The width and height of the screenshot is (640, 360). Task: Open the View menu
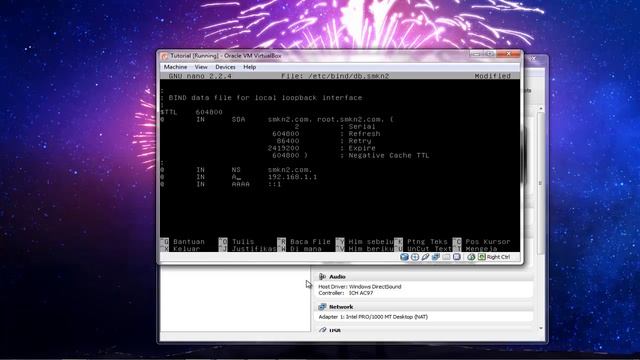click(201, 67)
